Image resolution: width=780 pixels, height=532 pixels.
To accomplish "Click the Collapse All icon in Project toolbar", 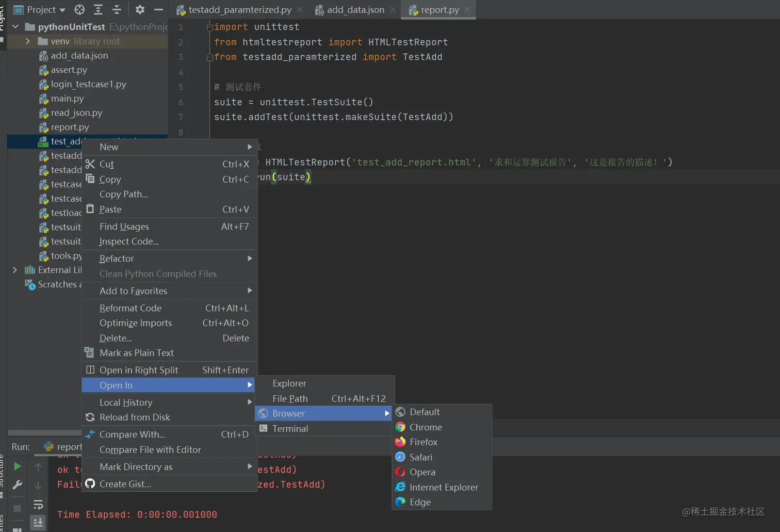I will (117, 9).
